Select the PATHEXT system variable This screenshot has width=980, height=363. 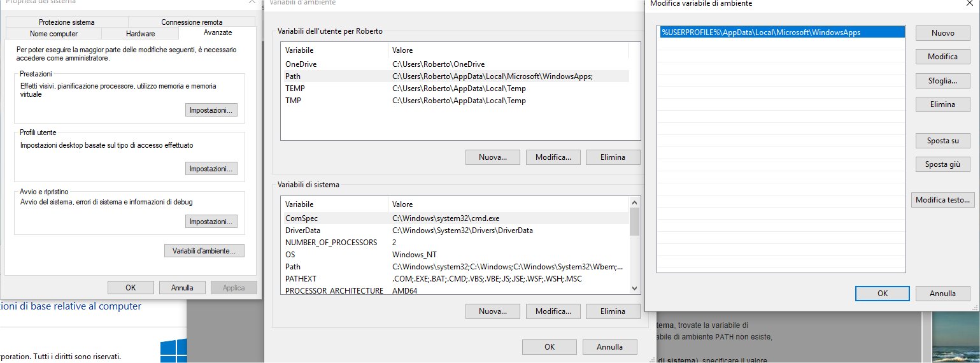455,279
